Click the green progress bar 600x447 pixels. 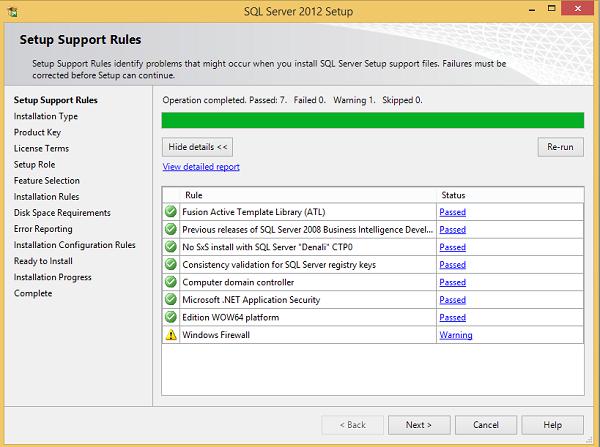[x=373, y=120]
